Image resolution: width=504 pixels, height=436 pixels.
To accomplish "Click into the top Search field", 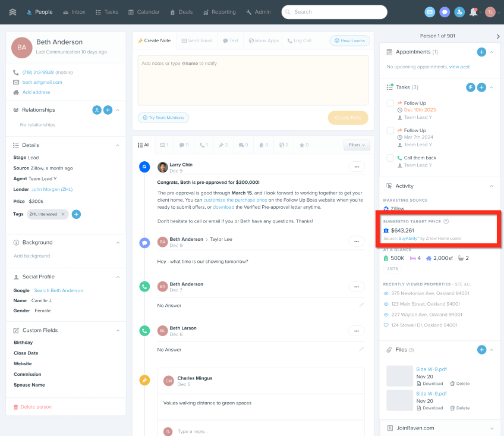I will [x=334, y=12].
